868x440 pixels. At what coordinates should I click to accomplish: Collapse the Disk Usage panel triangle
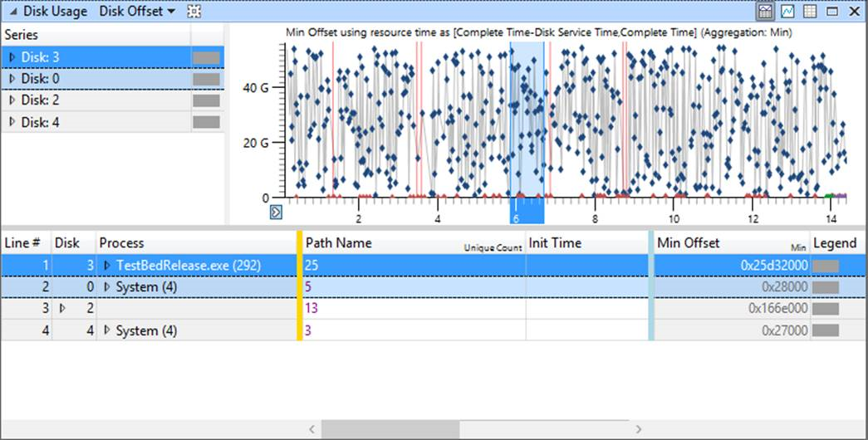tap(13, 12)
